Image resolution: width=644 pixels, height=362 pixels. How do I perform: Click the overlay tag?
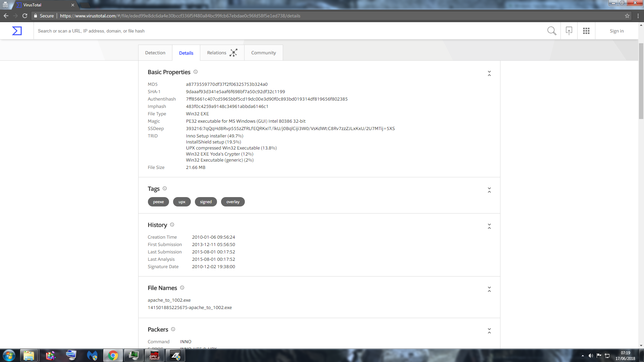pos(233,202)
